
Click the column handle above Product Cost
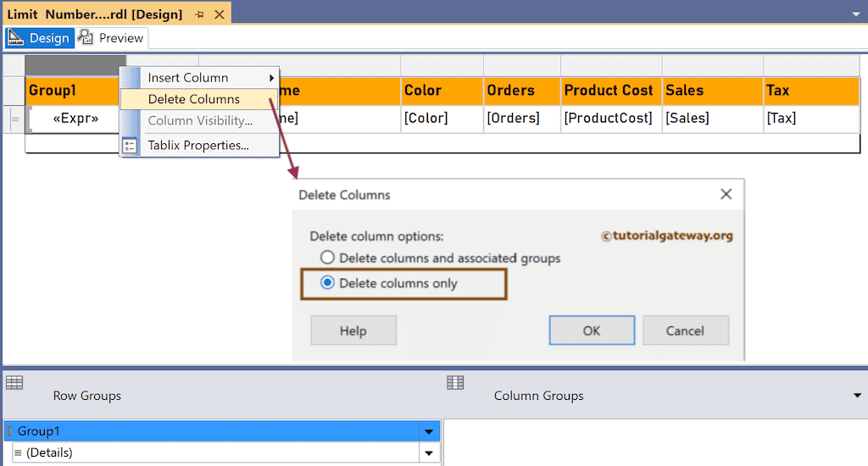tap(611, 65)
